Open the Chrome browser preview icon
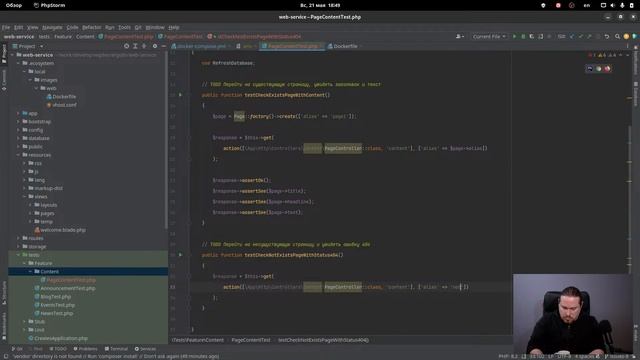 (x=599, y=69)
